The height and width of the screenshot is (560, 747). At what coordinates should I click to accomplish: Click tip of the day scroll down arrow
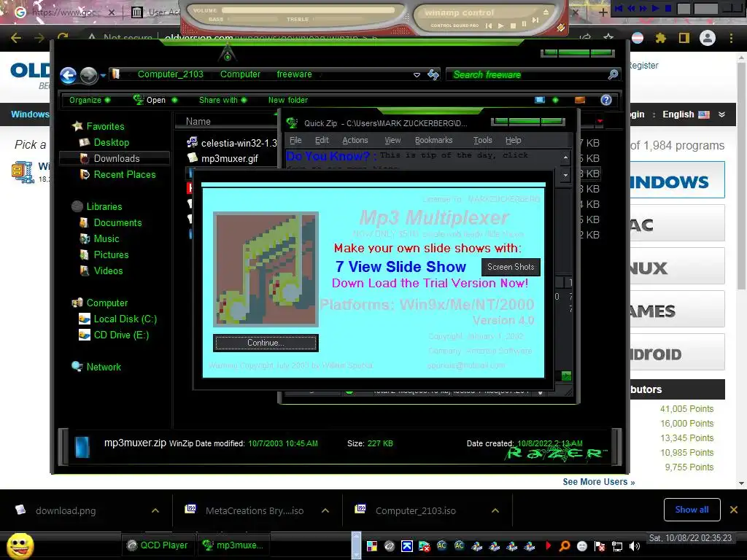[x=565, y=175]
